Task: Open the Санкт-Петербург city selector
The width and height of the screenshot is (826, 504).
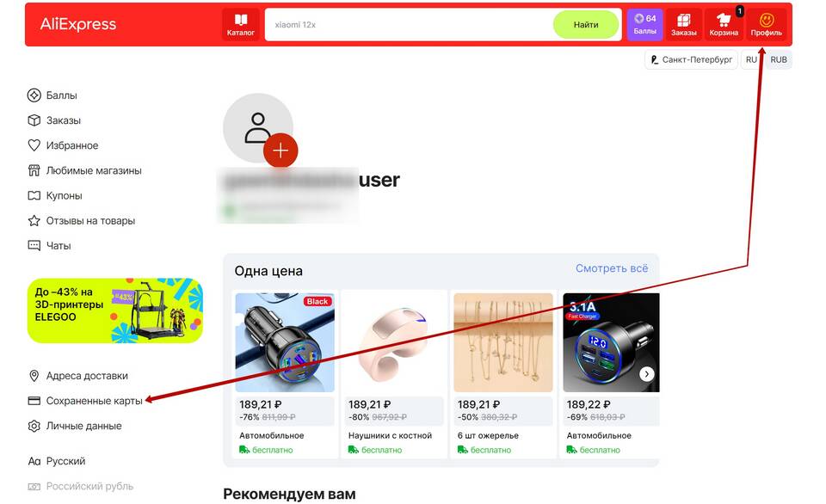Action: [691, 59]
